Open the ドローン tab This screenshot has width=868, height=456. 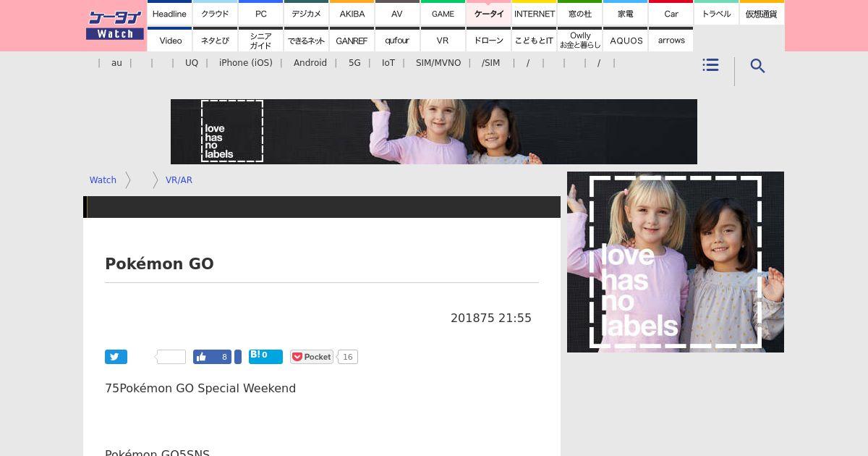point(489,40)
